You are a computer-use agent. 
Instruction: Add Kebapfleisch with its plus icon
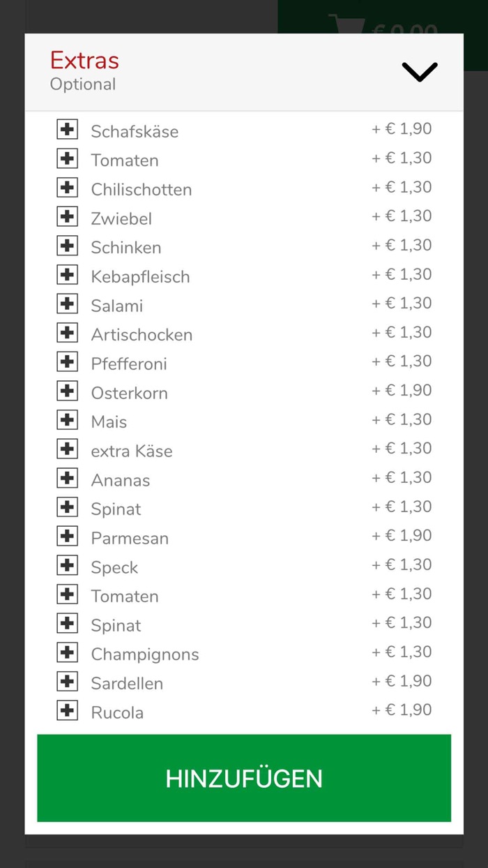(67, 275)
